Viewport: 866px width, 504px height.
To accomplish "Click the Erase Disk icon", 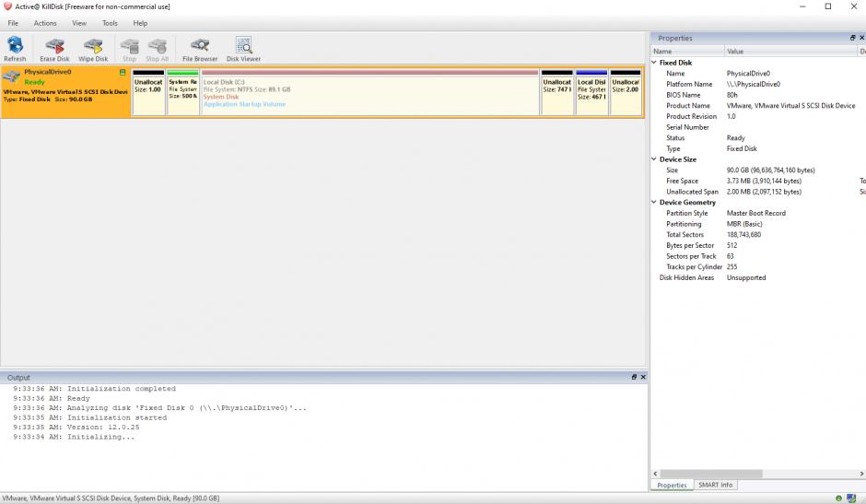I will point(54,49).
